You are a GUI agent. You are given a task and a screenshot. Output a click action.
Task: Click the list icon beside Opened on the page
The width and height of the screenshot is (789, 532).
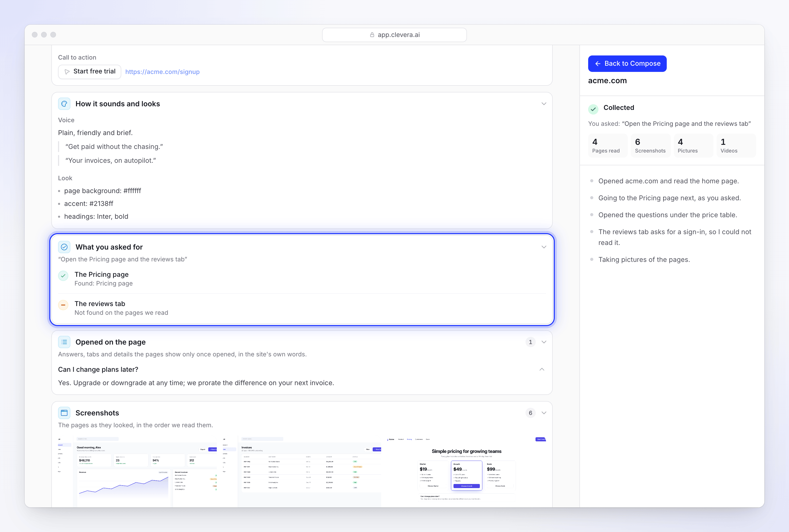coord(64,342)
